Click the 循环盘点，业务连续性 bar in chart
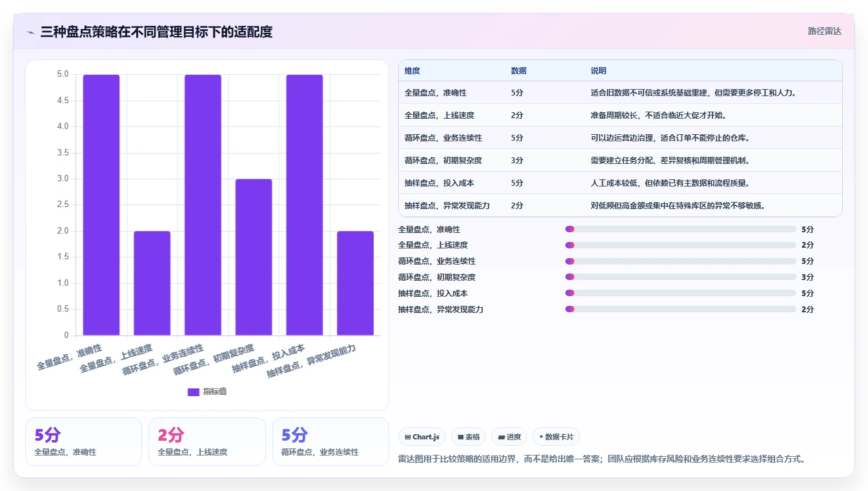 coord(203,205)
